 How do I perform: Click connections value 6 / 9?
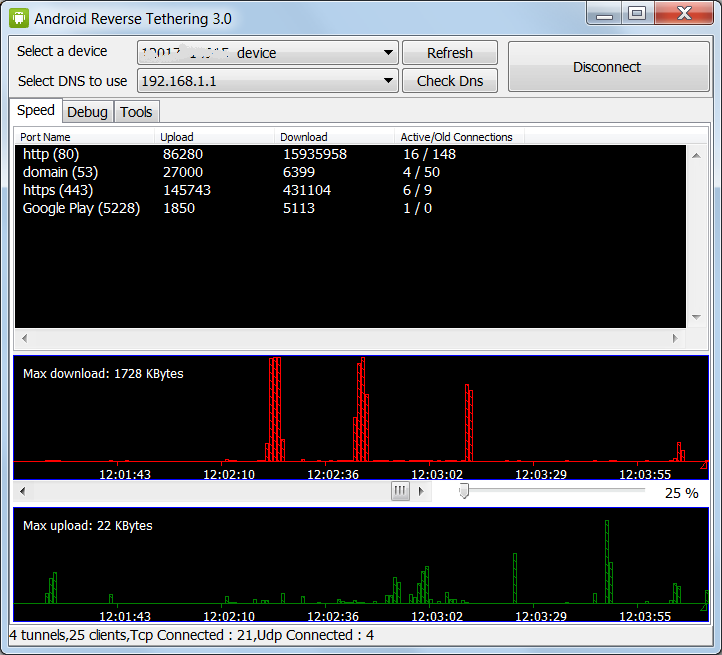pyautogui.click(x=417, y=190)
